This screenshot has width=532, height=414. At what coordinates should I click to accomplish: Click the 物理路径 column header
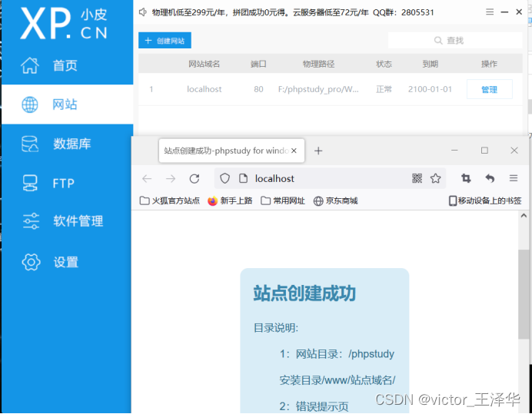318,64
